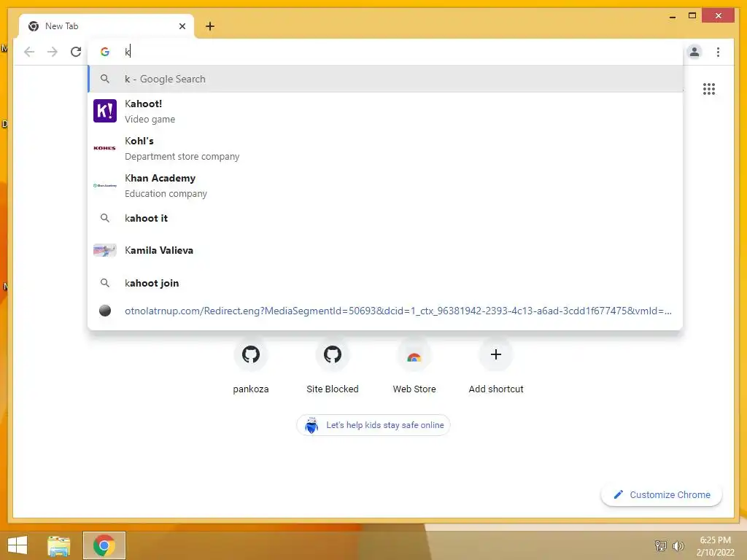Click the volume speaker tray icon
The height and width of the screenshot is (560, 747).
pyautogui.click(x=678, y=545)
